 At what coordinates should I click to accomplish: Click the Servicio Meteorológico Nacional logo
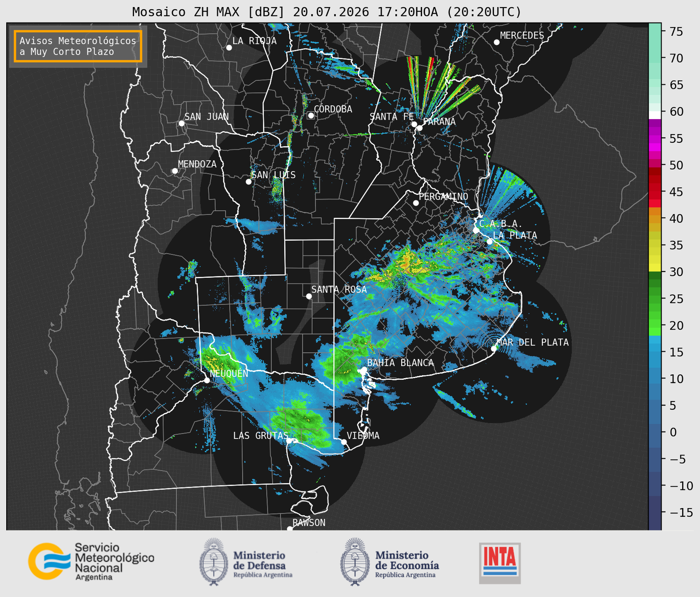(x=91, y=561)
